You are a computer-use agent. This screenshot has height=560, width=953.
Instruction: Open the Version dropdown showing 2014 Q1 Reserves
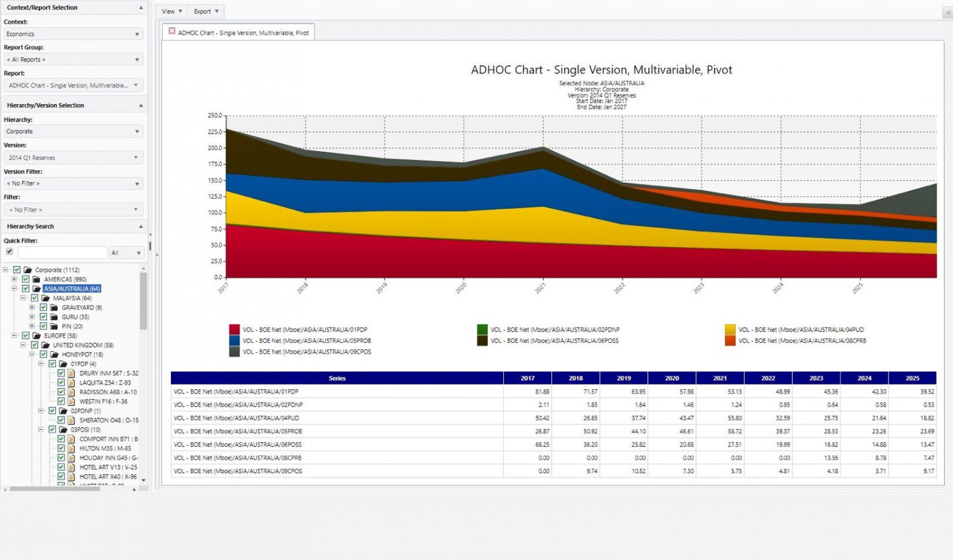73,157
